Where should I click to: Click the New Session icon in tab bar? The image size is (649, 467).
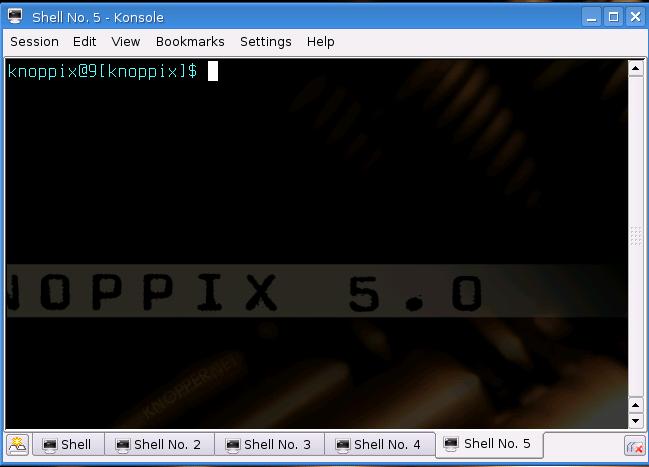pyautogui.click(x=17, y=445)
